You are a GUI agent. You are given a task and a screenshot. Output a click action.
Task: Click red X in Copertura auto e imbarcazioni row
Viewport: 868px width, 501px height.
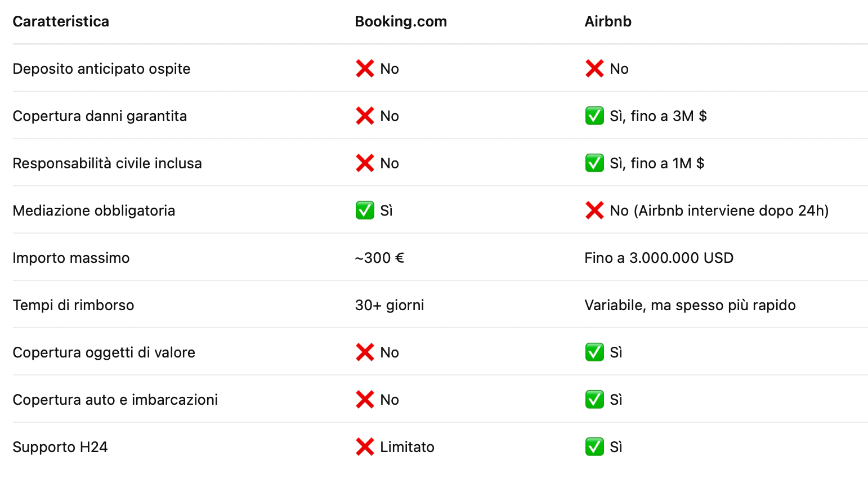click(x=365, y=400)
